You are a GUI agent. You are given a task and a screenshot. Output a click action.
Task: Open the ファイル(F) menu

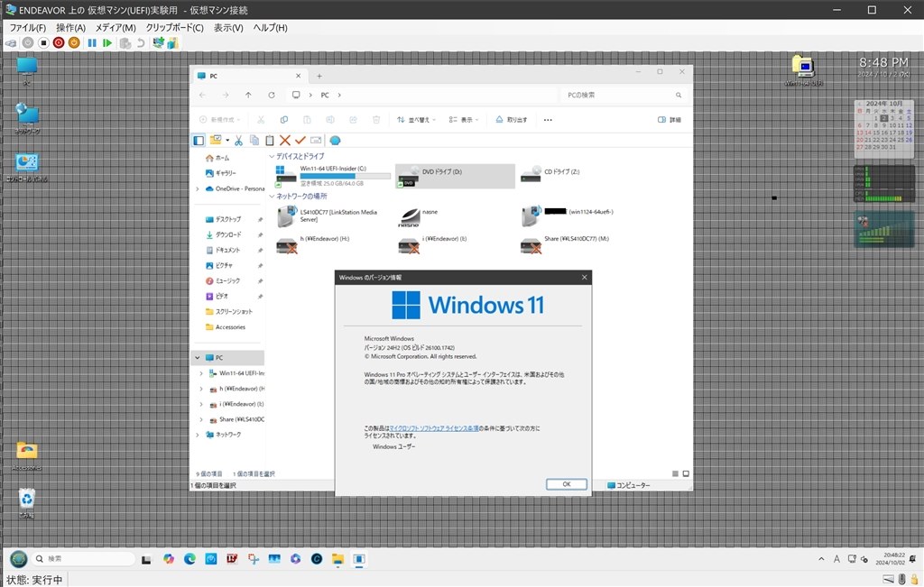(28, 28)
